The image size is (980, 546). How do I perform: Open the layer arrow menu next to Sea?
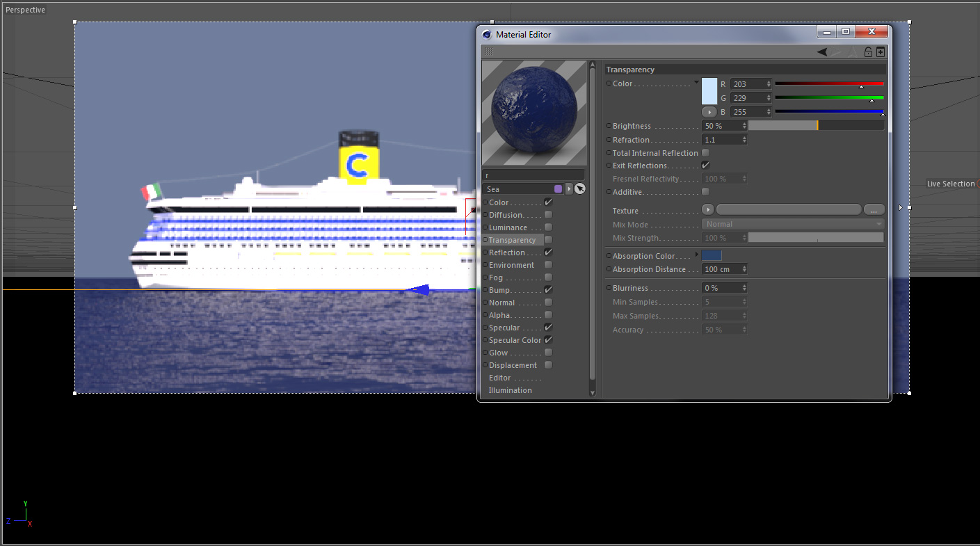pyautogui.click(x=569, y=188)
